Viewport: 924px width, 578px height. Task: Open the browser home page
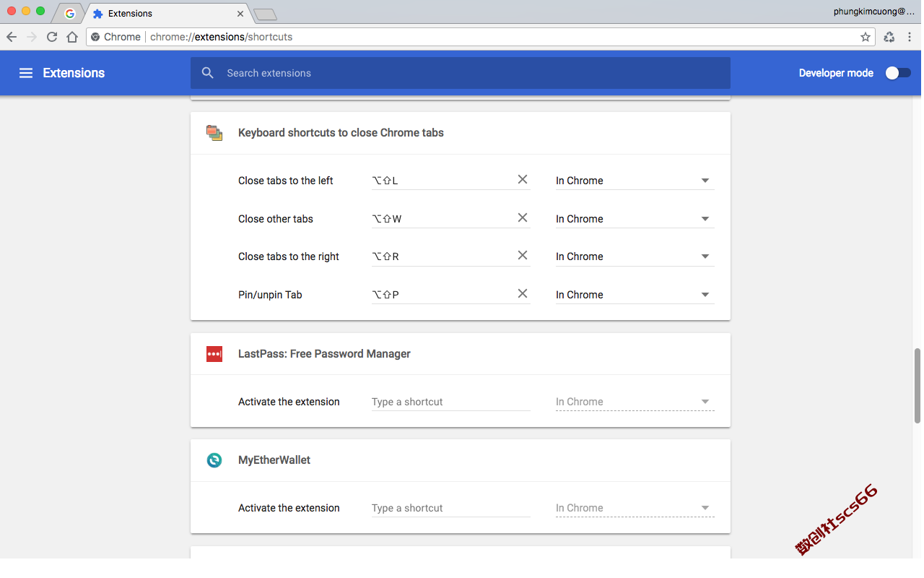72,37
